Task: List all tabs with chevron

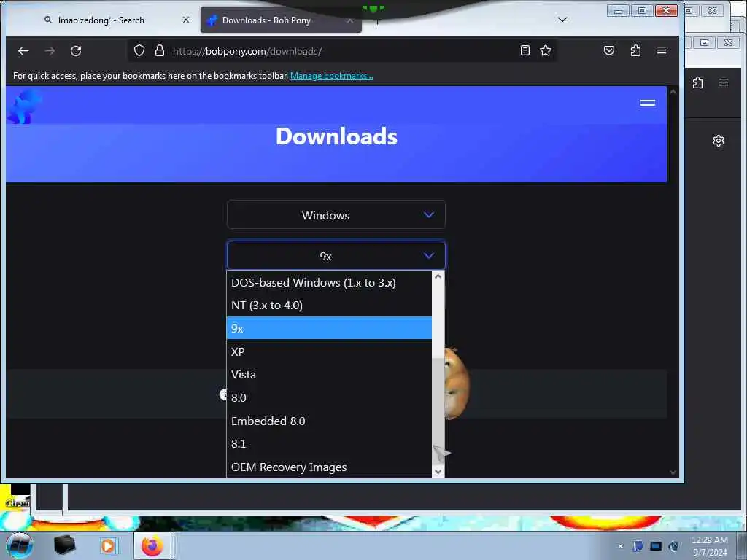Action: [562, 20]
